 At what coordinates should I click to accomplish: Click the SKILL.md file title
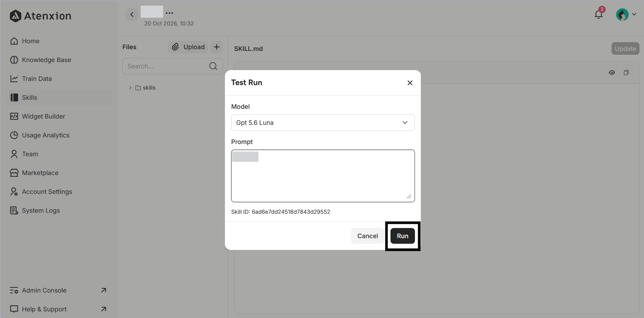pyautogui.click(x=248, y=49)
